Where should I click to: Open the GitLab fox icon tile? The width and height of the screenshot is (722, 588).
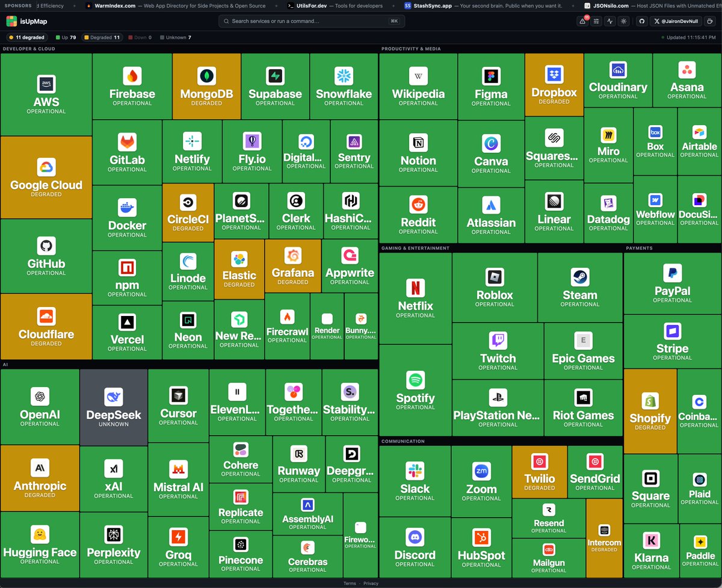pos(127,142)
